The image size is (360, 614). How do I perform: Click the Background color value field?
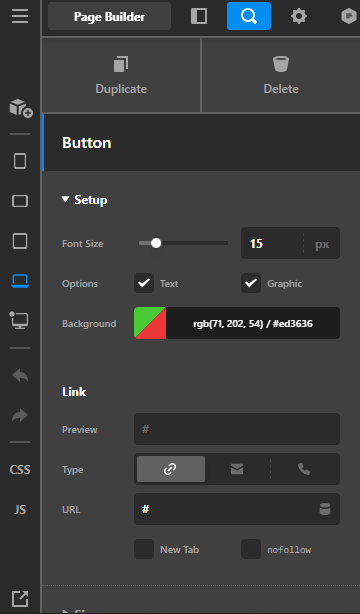click(x=253, y=323)
